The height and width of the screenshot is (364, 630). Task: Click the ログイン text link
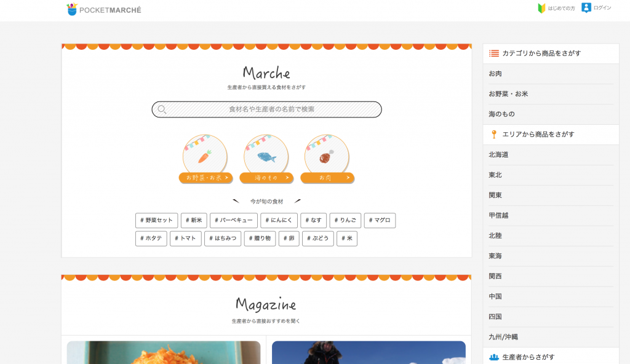pyautogui.click(x=602, y=8)
